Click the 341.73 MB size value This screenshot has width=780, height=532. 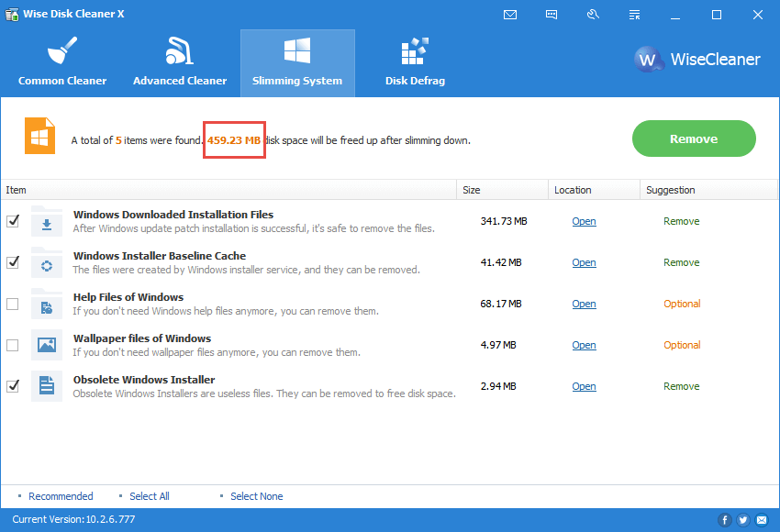pyautogui.click(x=504, y=221)
